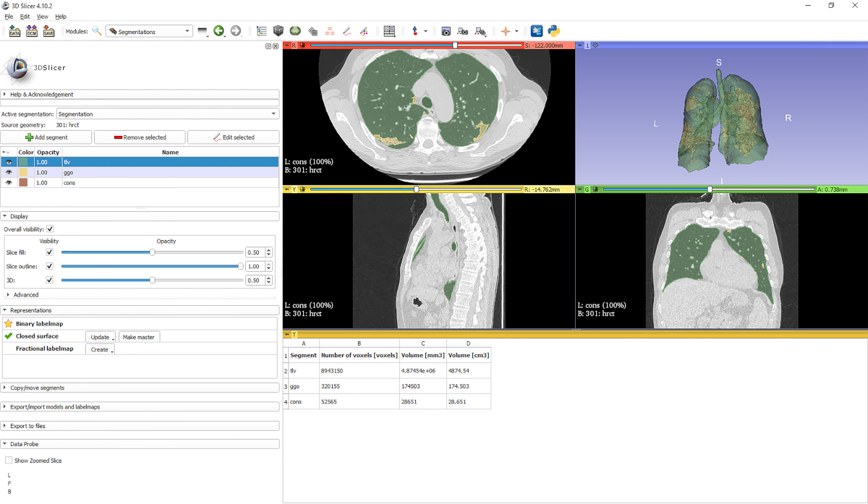Open the View menu
This screenshot has width=868, height=504.
(43, 17)
